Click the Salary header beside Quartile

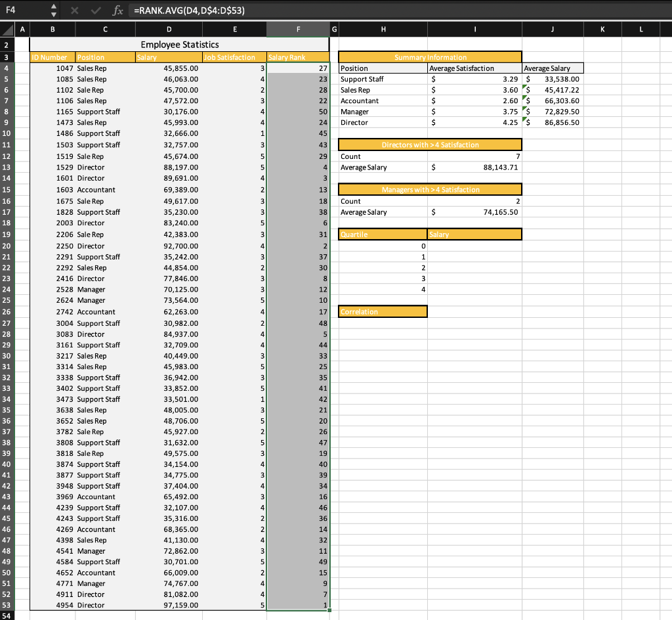pos(475,234)
